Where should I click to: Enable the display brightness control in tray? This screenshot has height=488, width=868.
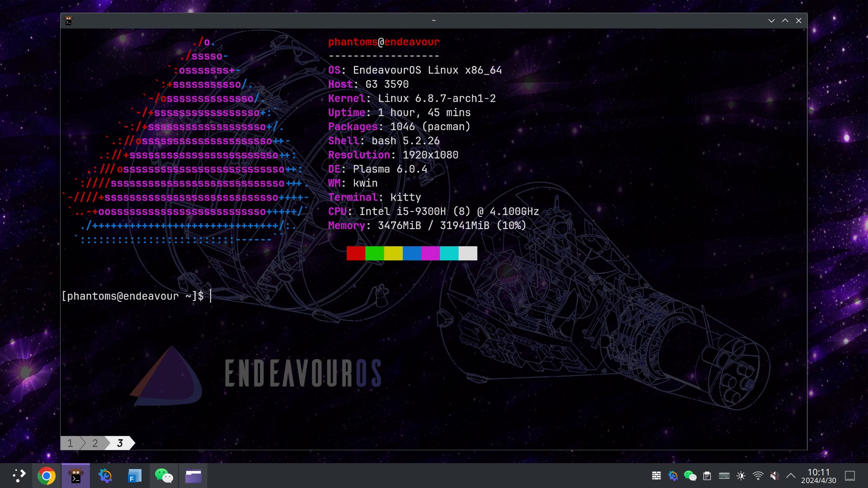click(741, 475)
